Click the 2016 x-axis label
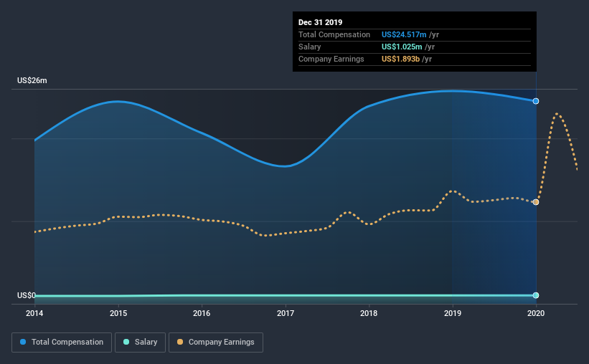 [202, 313]
